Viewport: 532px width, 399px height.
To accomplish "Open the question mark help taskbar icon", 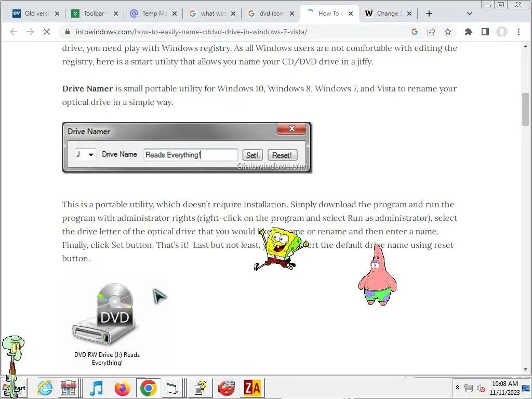I will [201, 388].
